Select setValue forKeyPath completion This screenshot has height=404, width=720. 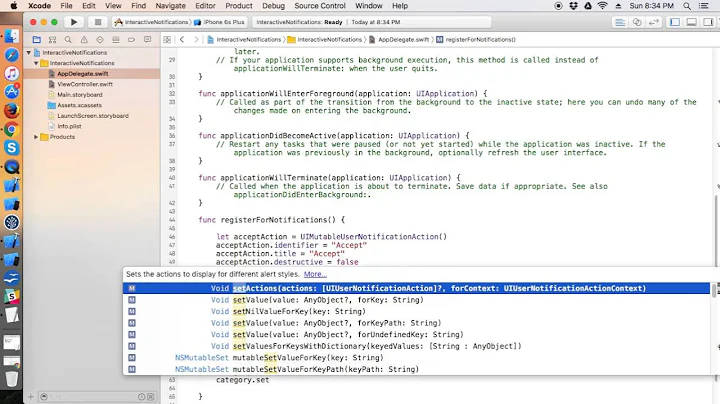(416, 323)
